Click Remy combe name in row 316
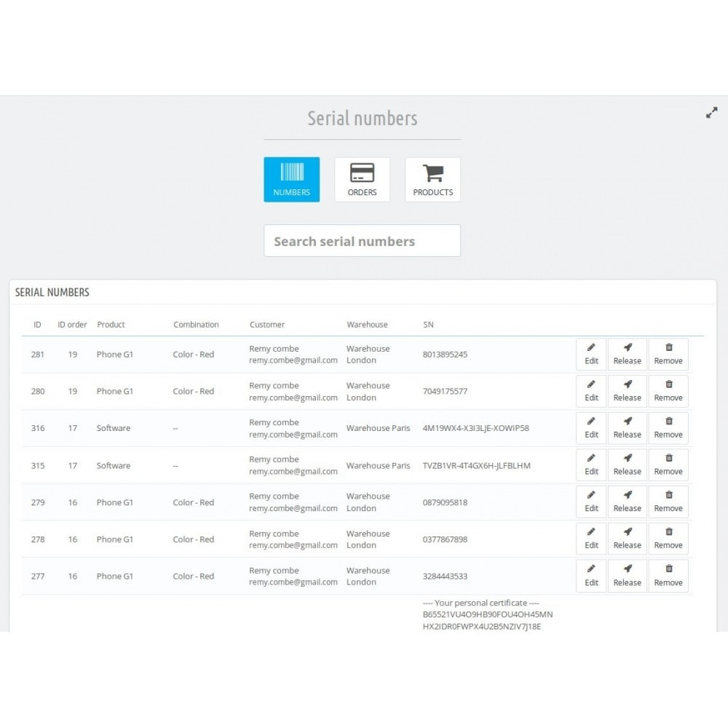Screen dimensions: 728x728 click(x=274, y=422)
